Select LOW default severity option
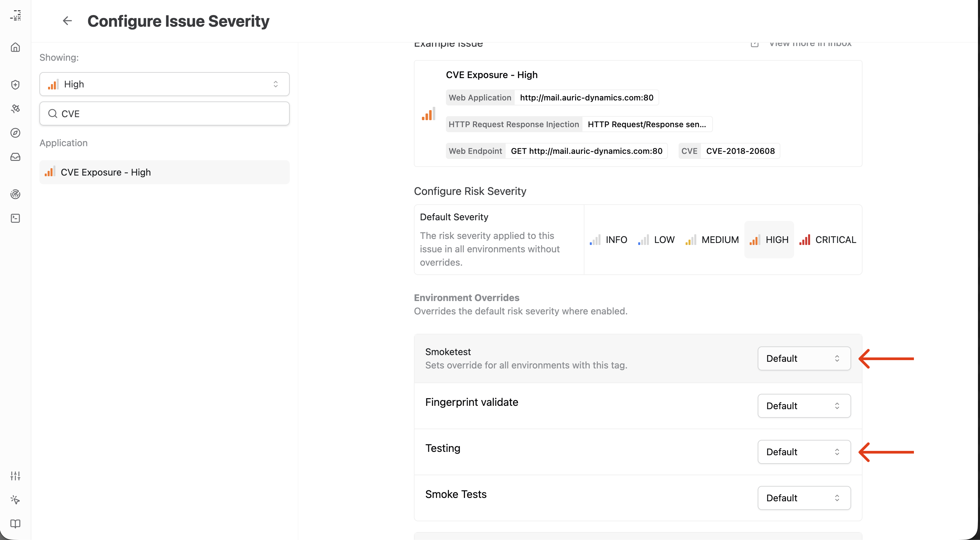 pos(657,240)
